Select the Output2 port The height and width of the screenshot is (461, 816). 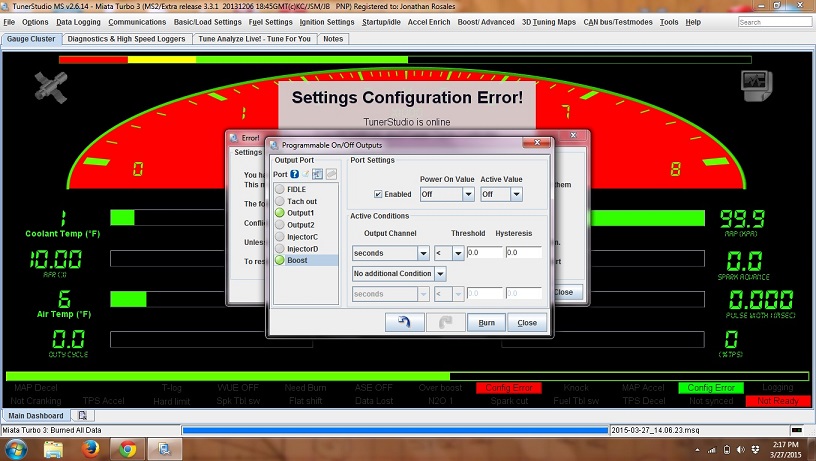tap(300, 225)
